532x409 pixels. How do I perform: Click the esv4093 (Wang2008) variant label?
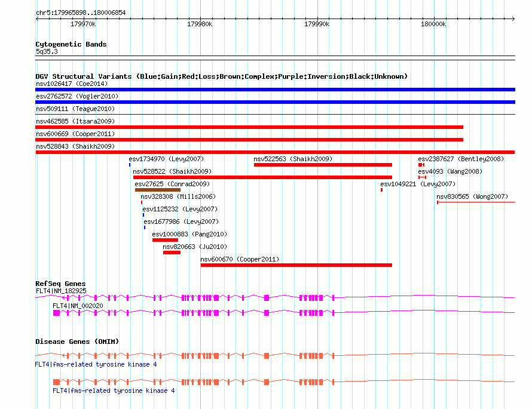tap(450, 171)
